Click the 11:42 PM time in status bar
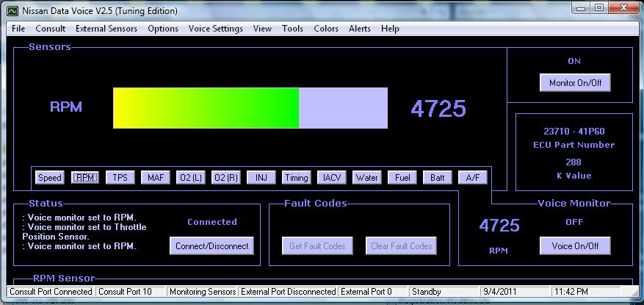Screen dimensions: 644x305 [x=586, y=292]
